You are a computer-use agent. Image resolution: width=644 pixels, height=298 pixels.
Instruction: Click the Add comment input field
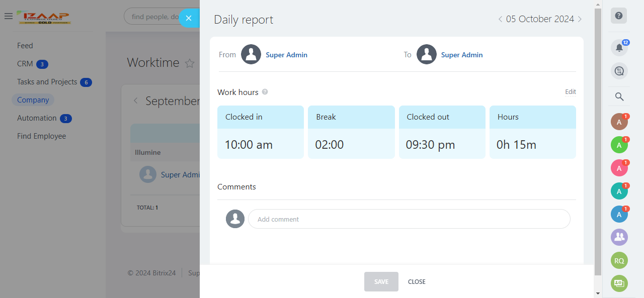[409, 219]
